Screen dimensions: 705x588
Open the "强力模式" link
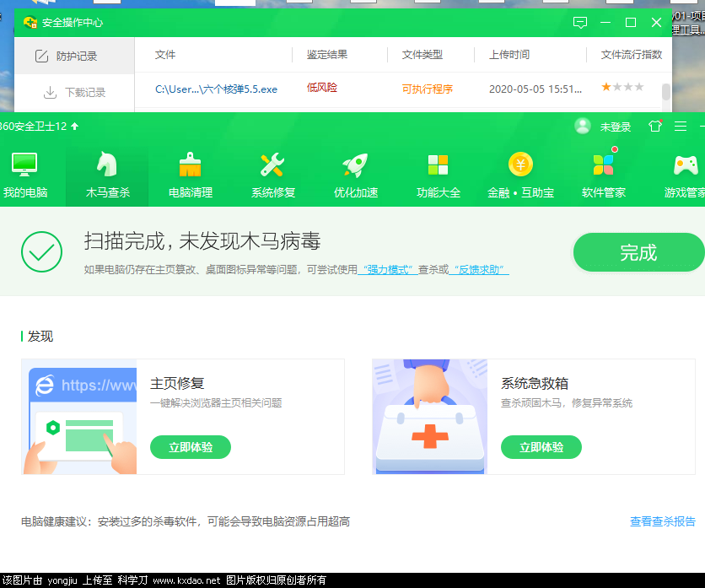[388, 269]
